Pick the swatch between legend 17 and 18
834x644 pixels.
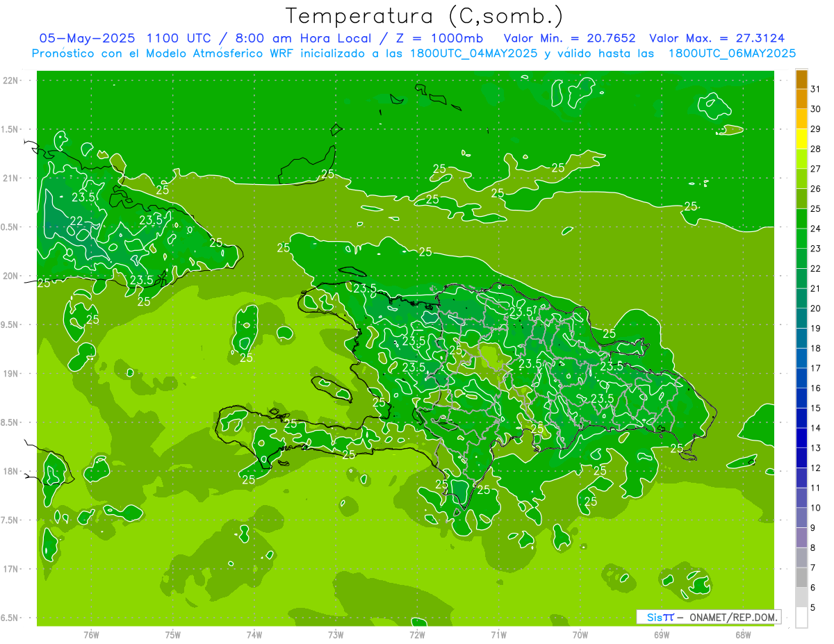(x=801, y=358)
